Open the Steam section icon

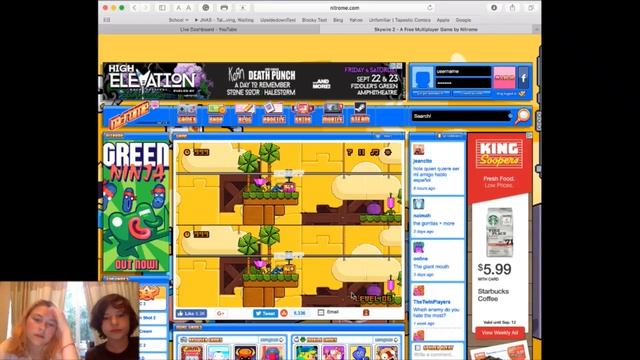click(x=360, y=114)
